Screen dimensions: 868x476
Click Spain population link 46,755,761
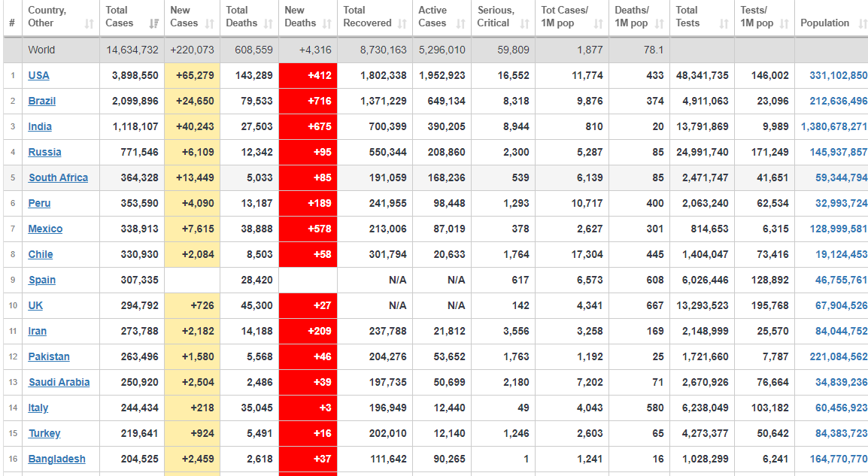842,280
